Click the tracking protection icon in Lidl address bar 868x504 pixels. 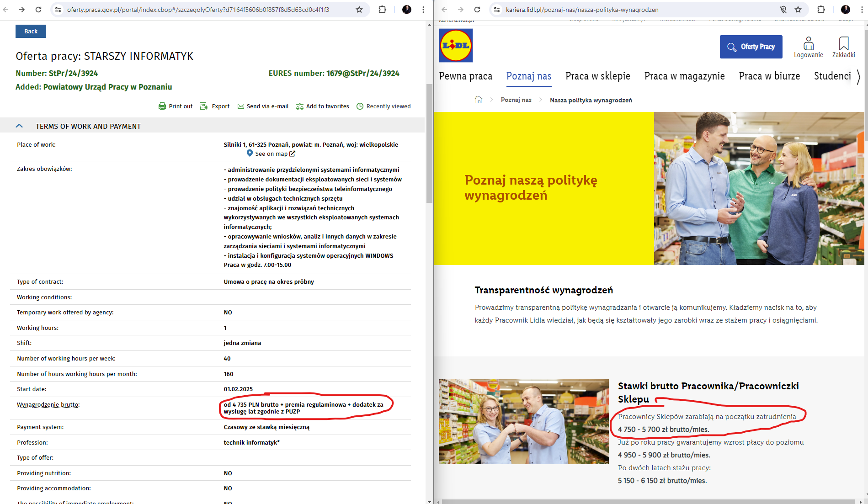point(783,10)
